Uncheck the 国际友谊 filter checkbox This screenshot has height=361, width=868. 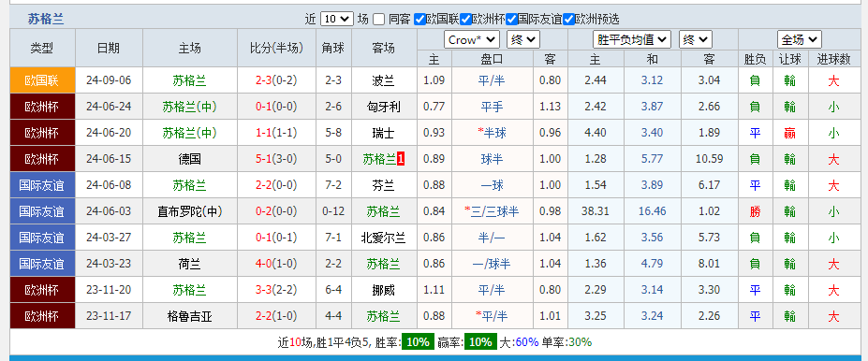(511, 20)
